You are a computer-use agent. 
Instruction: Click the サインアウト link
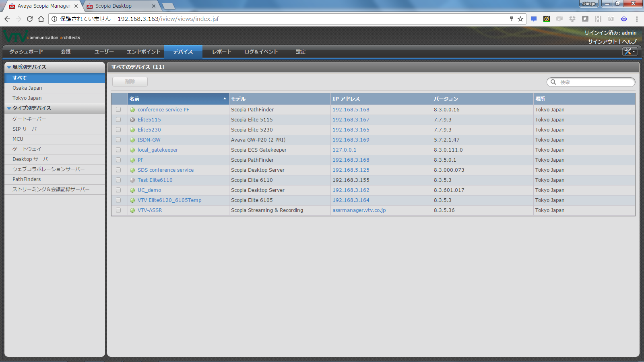pos(603,41)
